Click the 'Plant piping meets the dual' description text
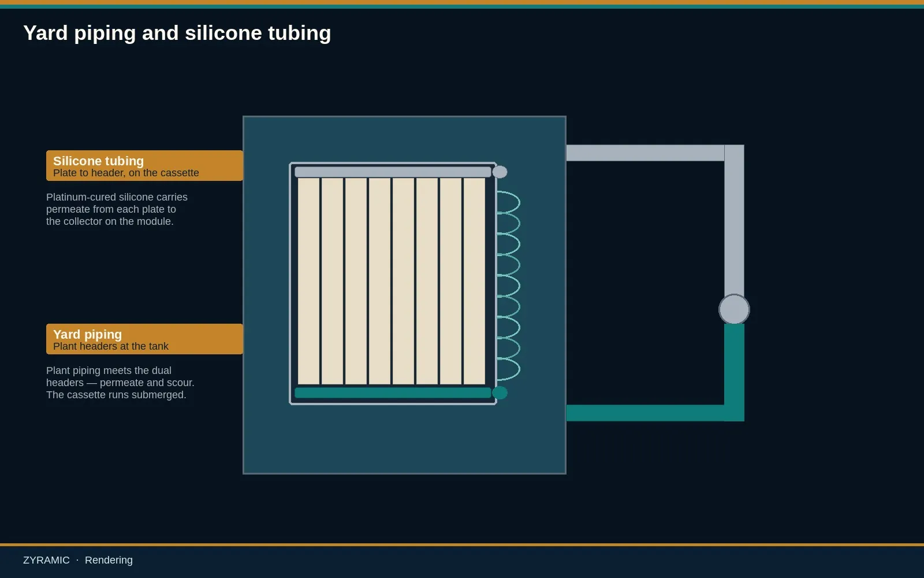 [x=120, y=383]
